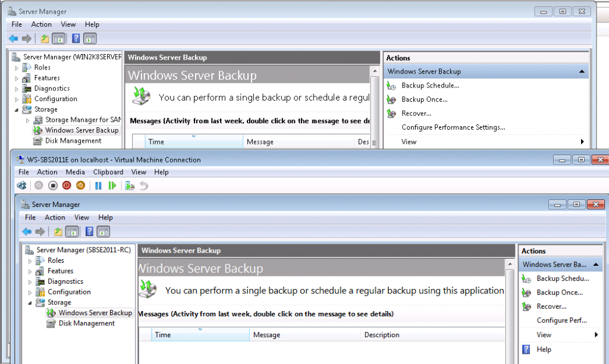Image resolution: width=609 pixels, height=364 pixels.
Task: Open Clipboard menu in Virtual Machine Connection
Action: (x=108, y=172)
